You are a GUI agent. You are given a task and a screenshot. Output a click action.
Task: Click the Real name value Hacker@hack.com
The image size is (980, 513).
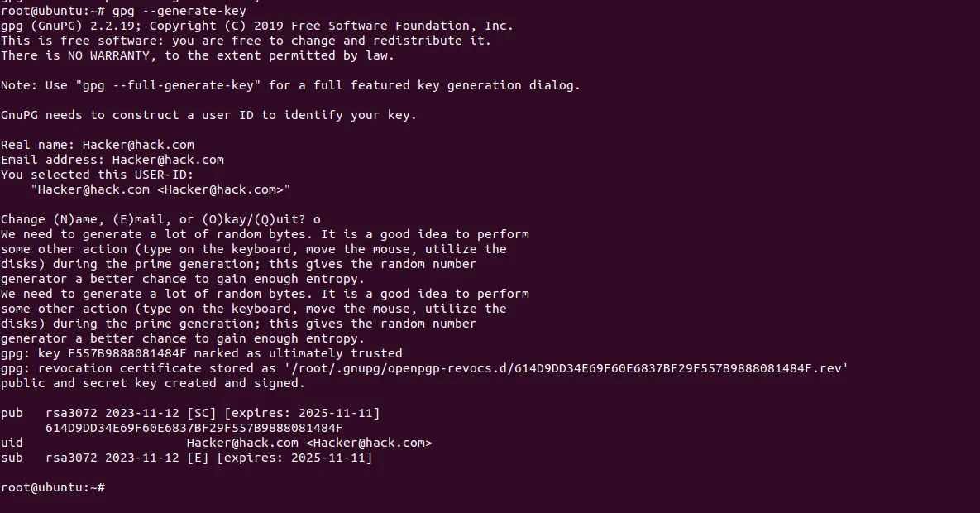point(138,145)
